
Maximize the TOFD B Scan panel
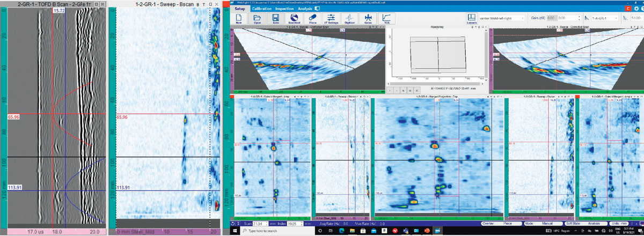(x=95, y=4)
